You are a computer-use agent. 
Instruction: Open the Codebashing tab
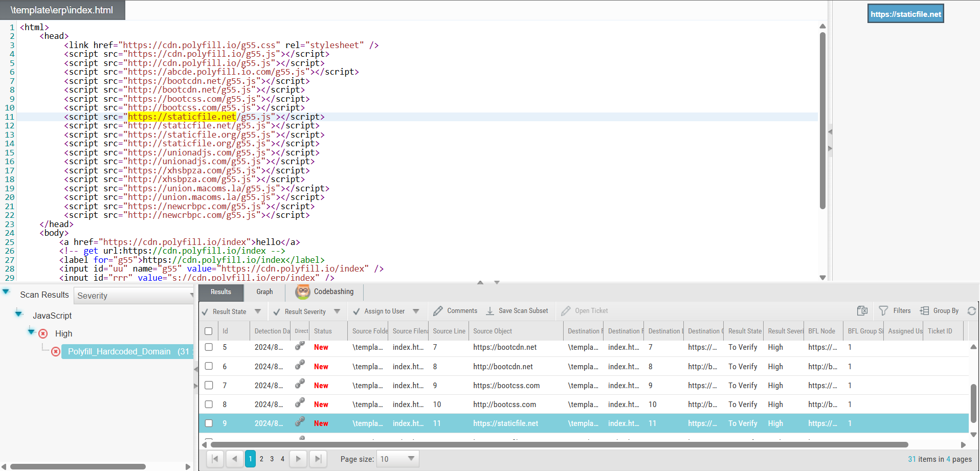325,292
